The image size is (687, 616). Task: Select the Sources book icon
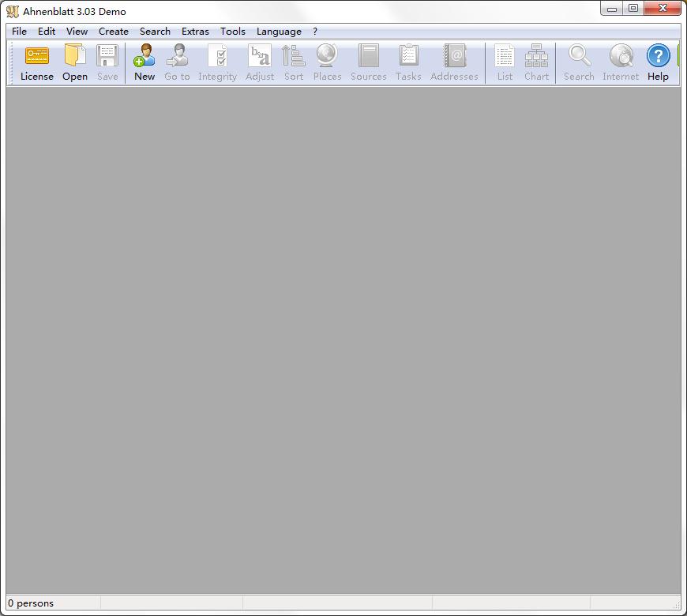point(368,57)
